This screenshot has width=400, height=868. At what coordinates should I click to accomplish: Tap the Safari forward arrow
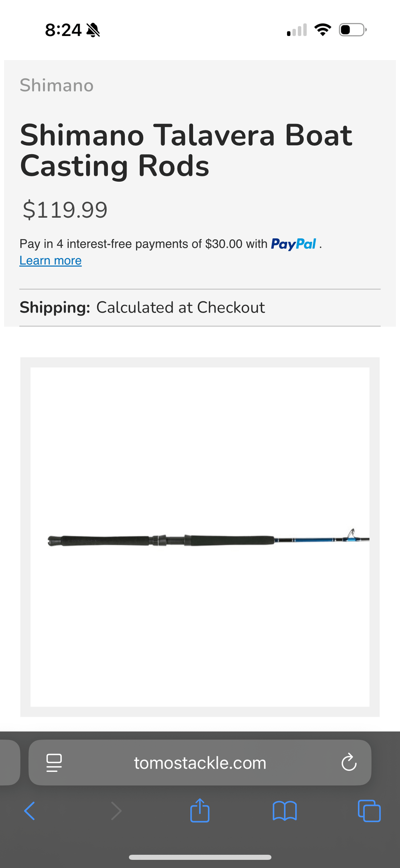116,811
